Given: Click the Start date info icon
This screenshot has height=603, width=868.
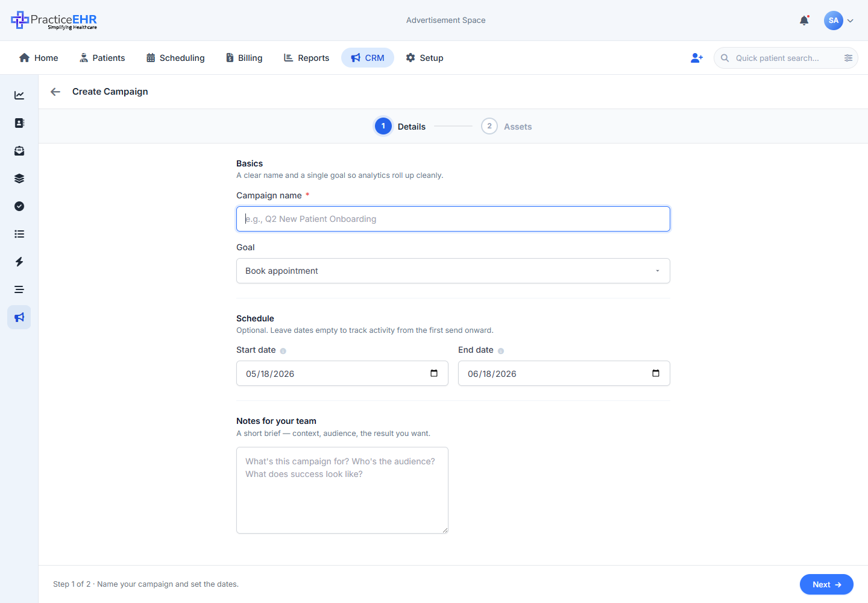Looking at the screenshot, I should pos(283,351).
